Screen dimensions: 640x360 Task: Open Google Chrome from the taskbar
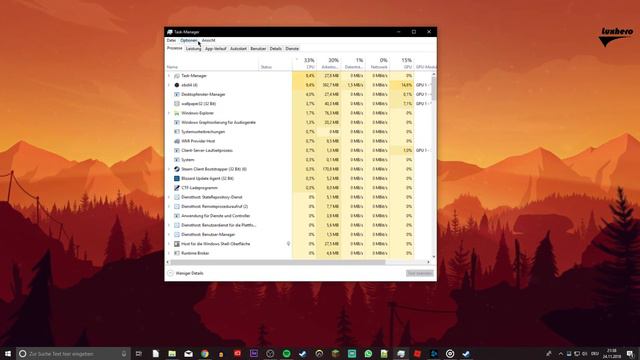coord(204,353)
